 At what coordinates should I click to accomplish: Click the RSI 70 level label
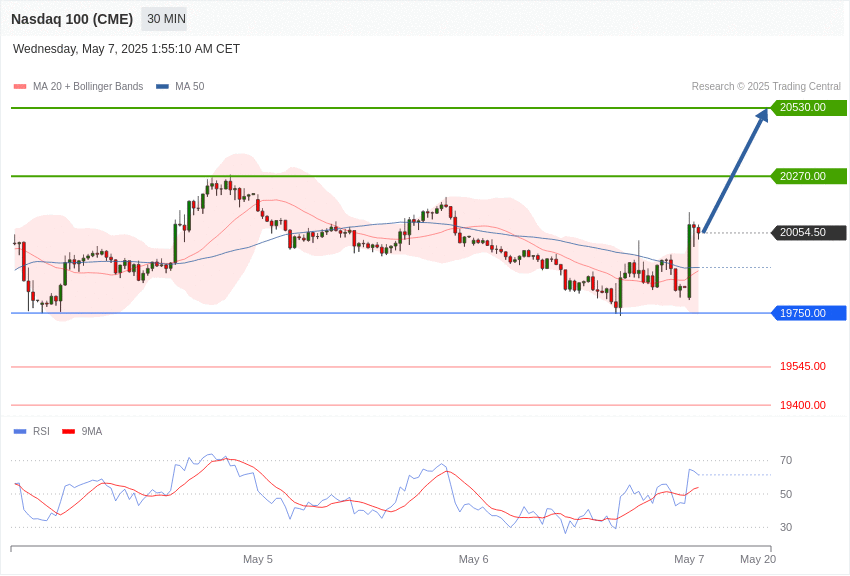click(x=786, y=461)
